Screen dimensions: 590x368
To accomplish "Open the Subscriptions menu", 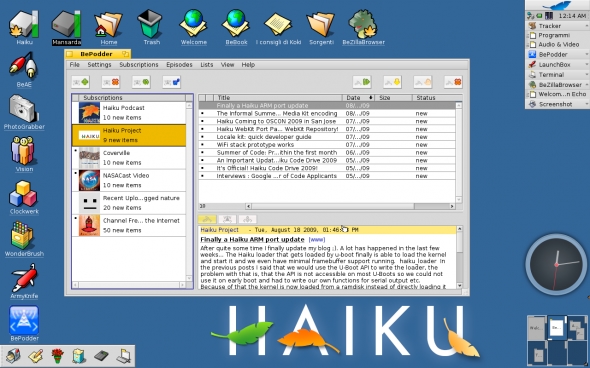I will pos(139,65).
